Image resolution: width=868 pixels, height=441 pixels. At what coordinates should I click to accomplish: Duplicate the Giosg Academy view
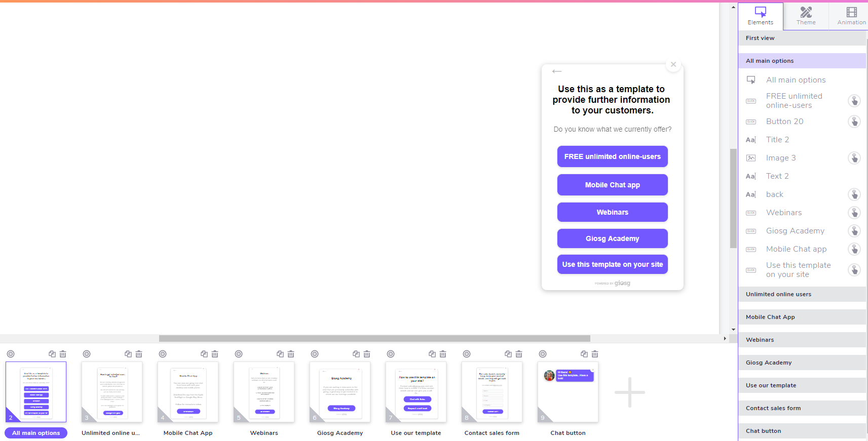[x=356, y=354]
